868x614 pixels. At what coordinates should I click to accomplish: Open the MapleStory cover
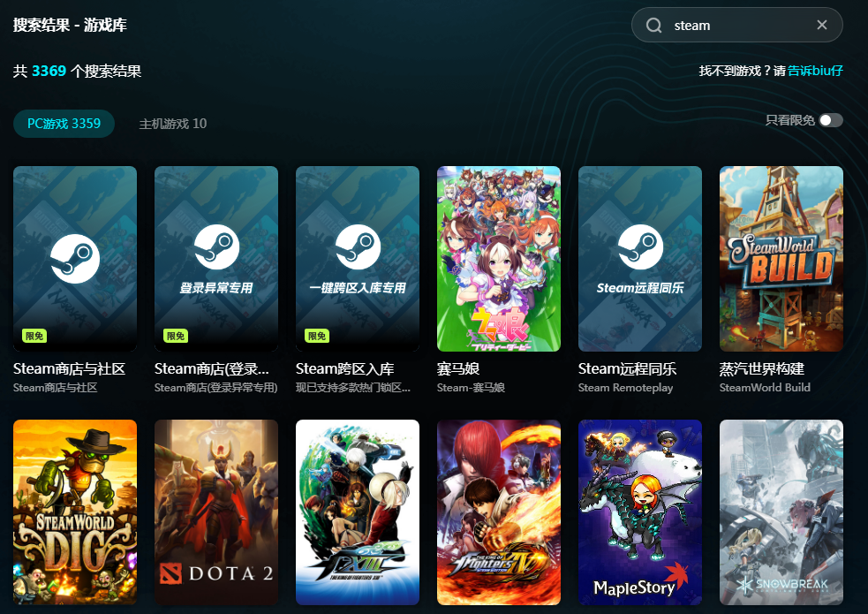[x=640, y=512]
